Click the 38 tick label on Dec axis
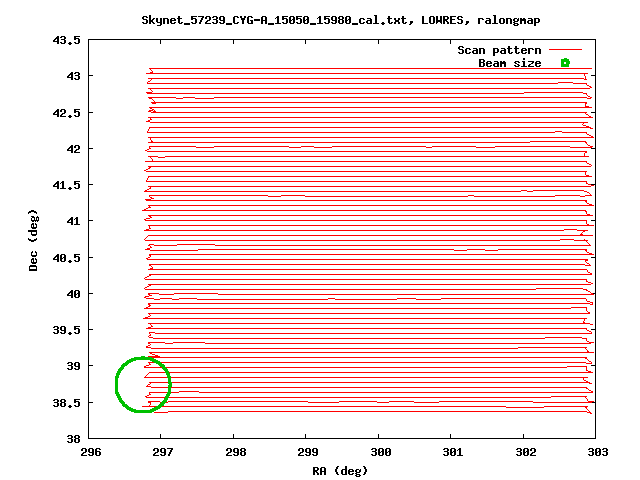This screenshot has width=640, height=480. [73, 439]
